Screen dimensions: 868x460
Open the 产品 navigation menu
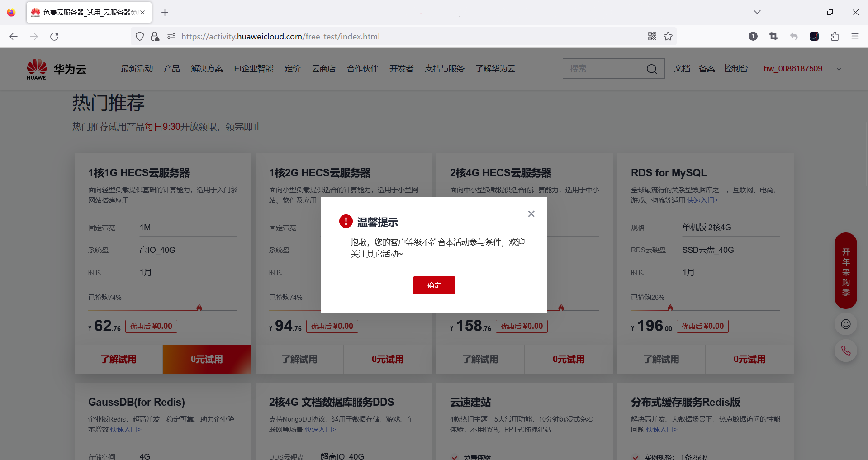click(171, 69)
